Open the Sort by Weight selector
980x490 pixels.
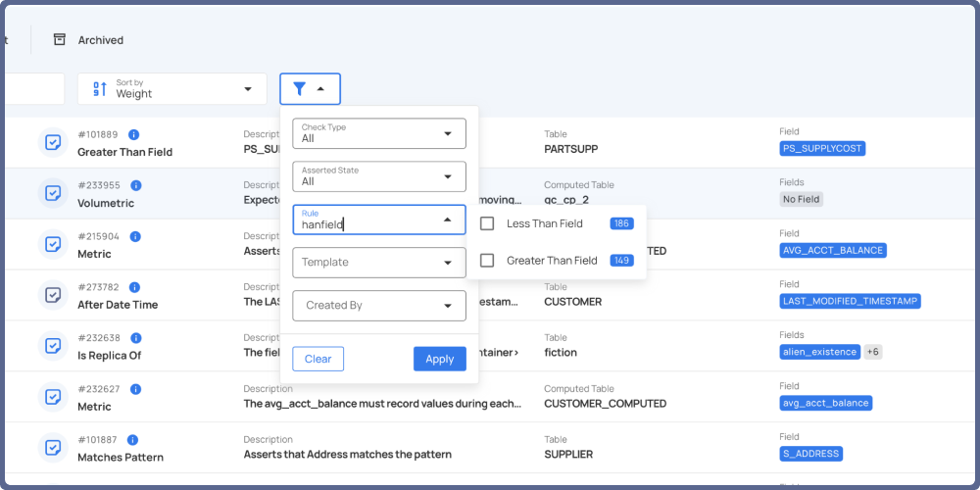pyautogui.click(x=172, y=89)
